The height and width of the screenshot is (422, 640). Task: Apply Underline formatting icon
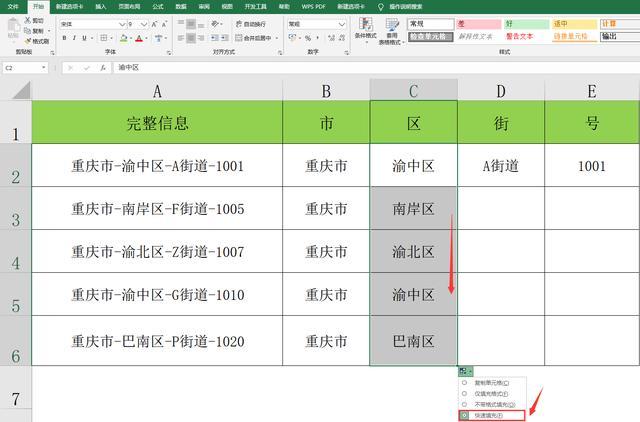coord(87,38)
